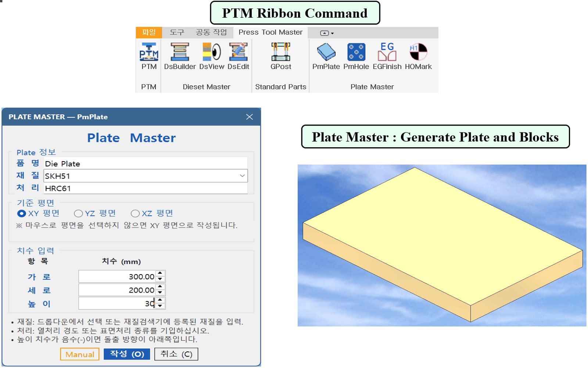Close the PLATE MASTER PmPlate dialog
This screenshot has width=588, height=368.
[250, 117]
